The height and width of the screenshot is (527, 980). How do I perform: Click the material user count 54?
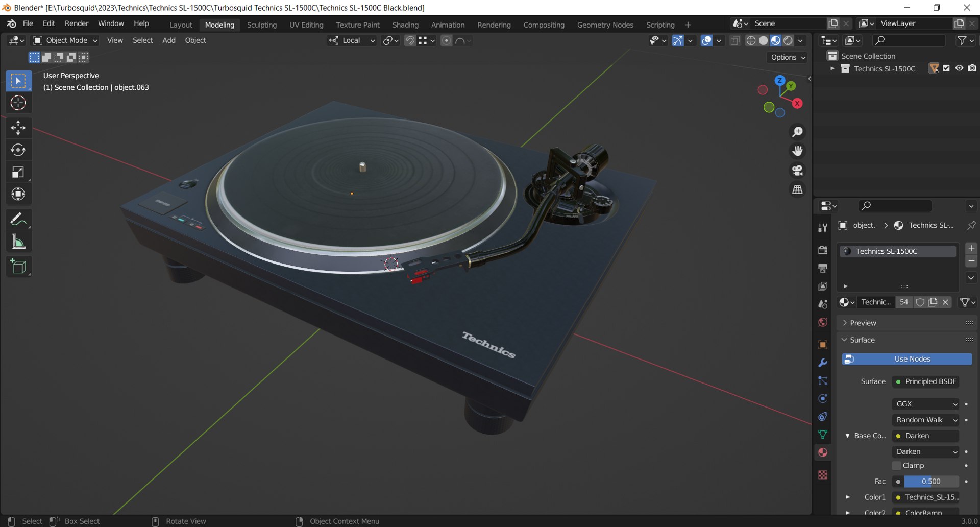(x=904, y=302)
